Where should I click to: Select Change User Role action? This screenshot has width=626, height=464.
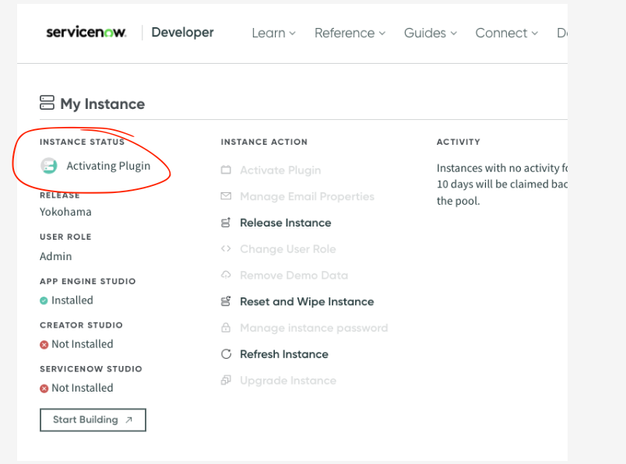[288, 249]
